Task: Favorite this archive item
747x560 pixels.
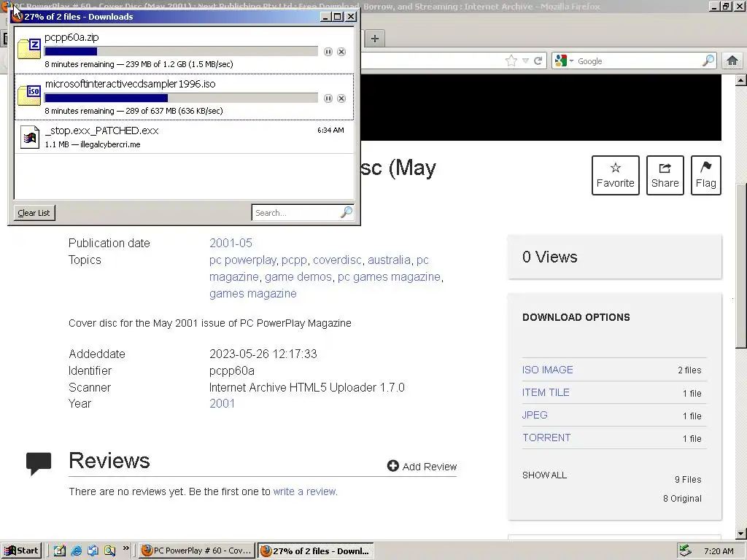Action: 616,175
